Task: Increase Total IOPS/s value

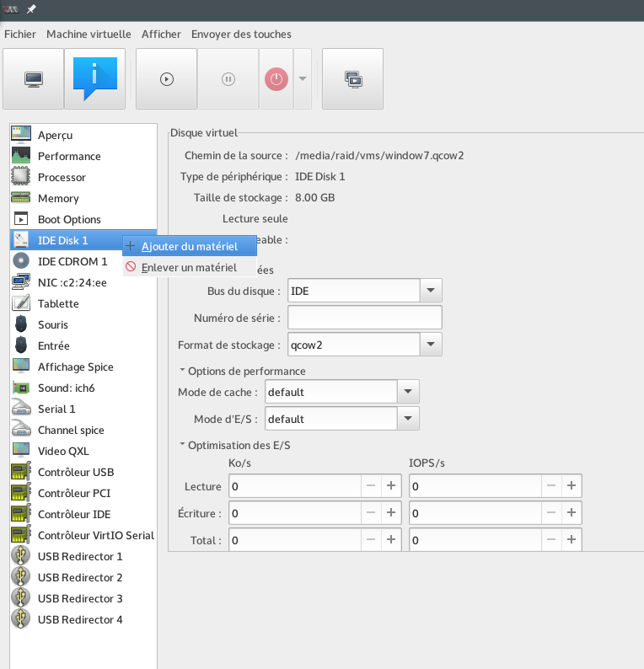Action: coord(572,539)
